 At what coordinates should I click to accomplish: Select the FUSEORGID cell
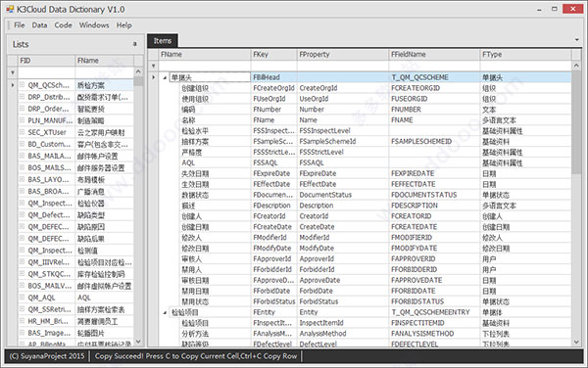coord(434,99)
